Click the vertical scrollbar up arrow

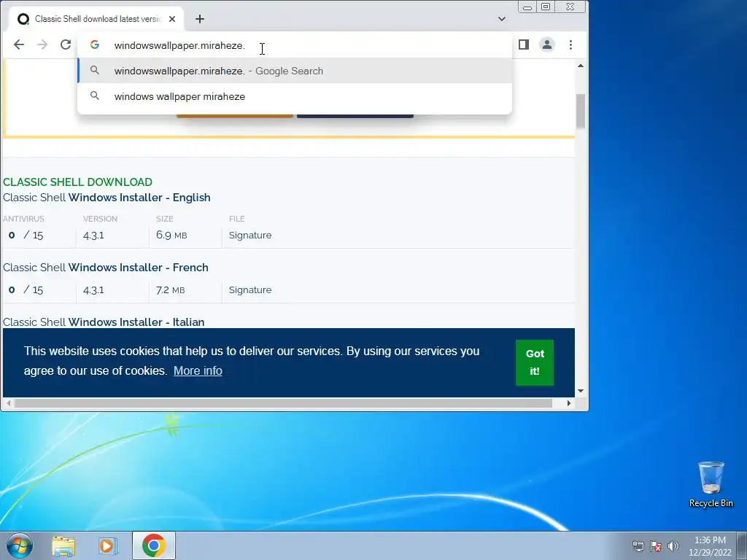(x=580, y=66)
